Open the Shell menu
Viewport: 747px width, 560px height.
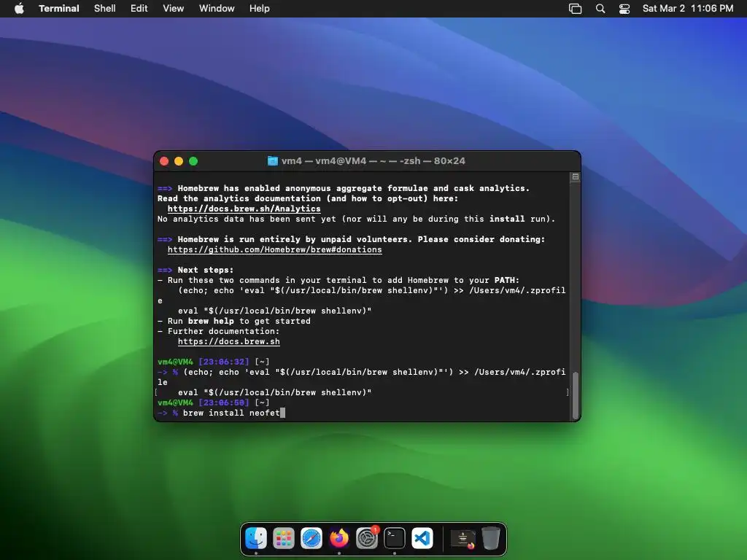pos(105,9)
